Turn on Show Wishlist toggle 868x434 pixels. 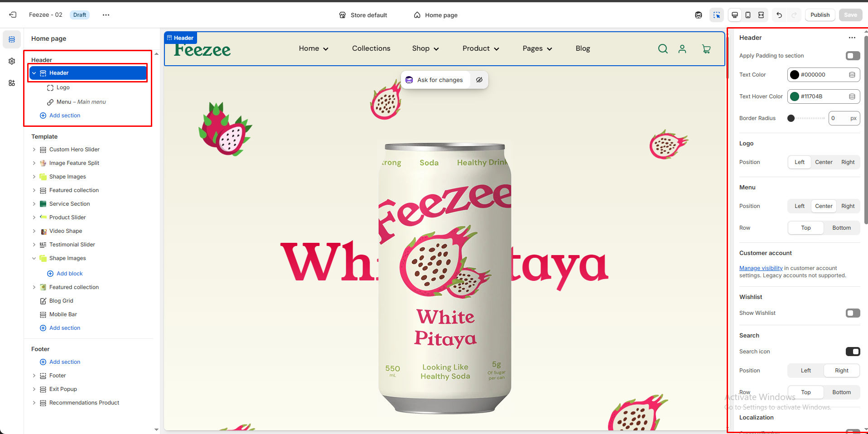click(x=853, y=313)
